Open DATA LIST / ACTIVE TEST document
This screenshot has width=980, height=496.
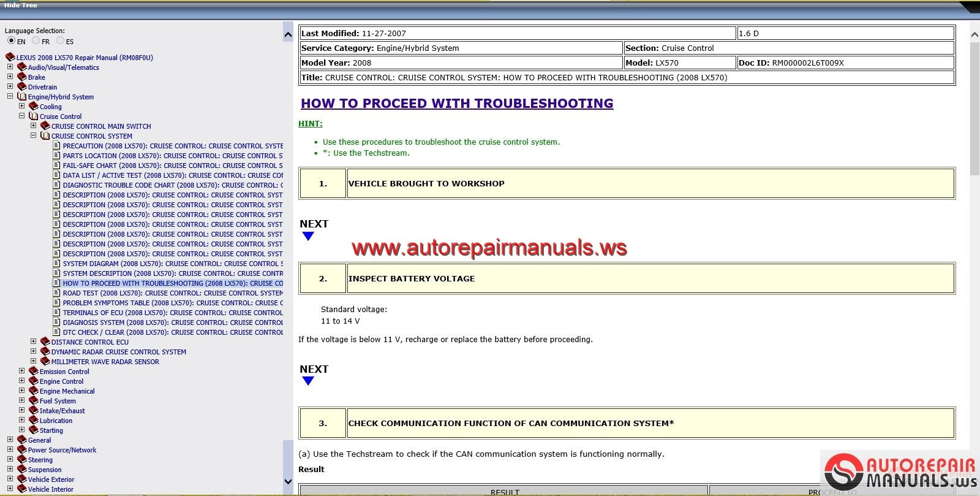coord(173,175)
